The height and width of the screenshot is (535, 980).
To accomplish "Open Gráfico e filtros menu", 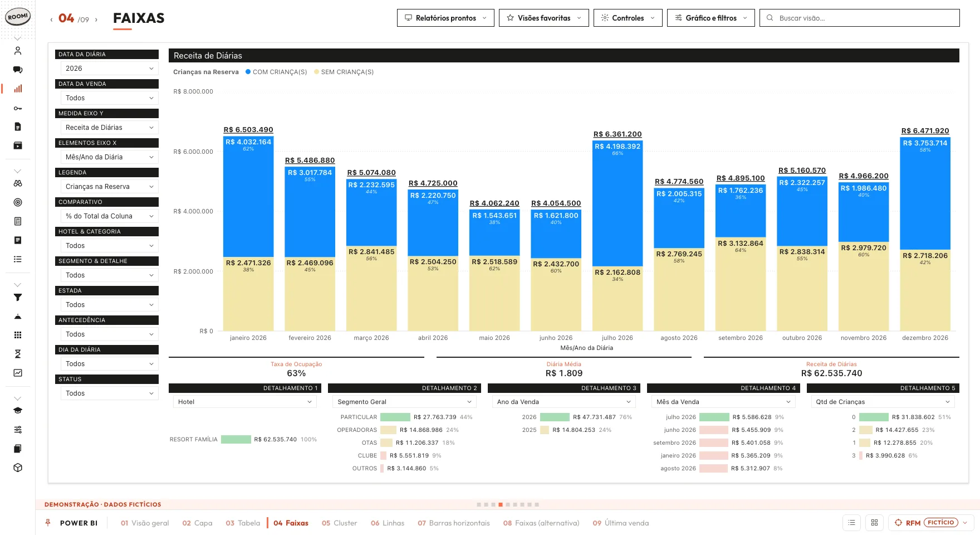I will coord(711,18).
